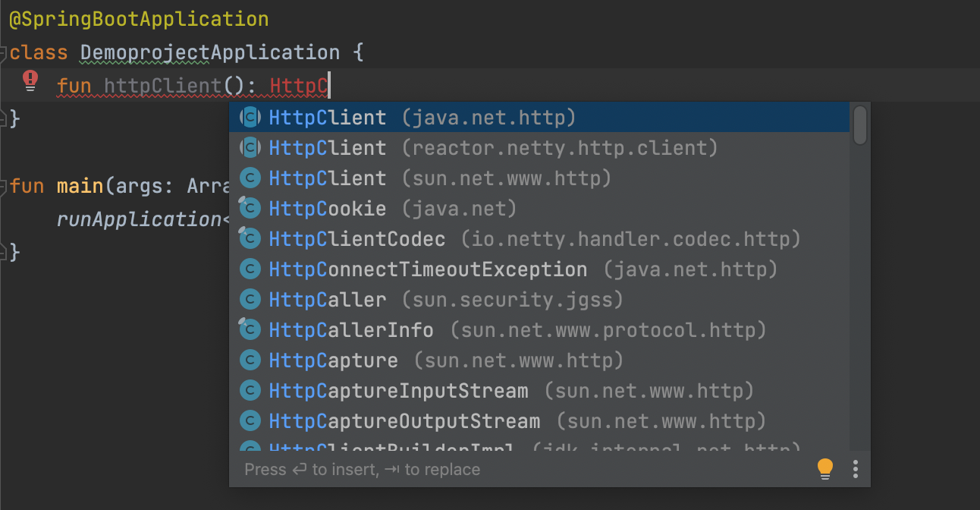
Task: Place cursor at red HttpC text
Action: [x=298, y=87]
